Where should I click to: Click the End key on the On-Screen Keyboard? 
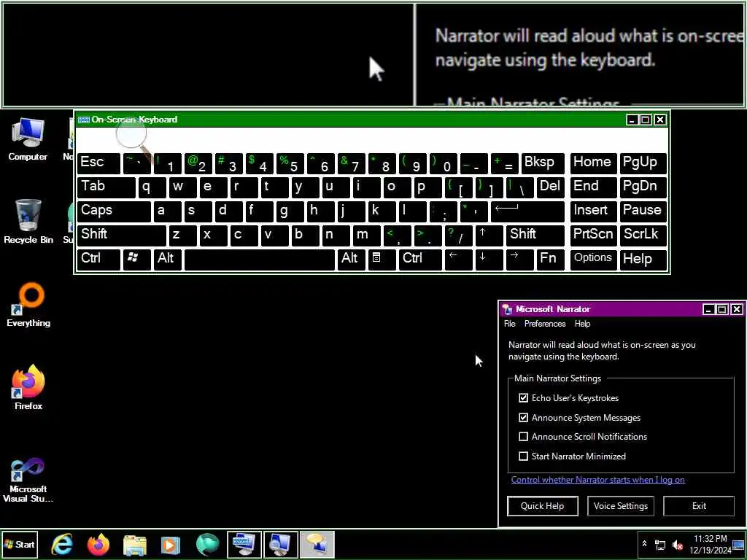coord(593,187)
